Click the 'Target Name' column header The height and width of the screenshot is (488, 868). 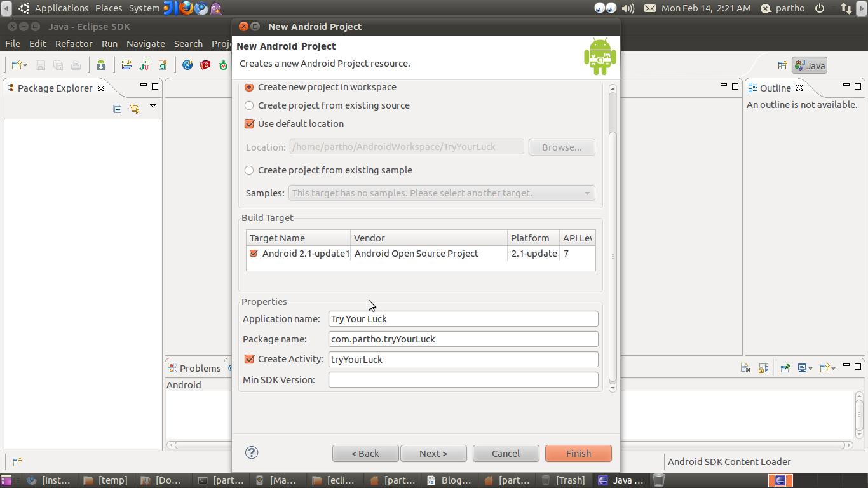298,238
